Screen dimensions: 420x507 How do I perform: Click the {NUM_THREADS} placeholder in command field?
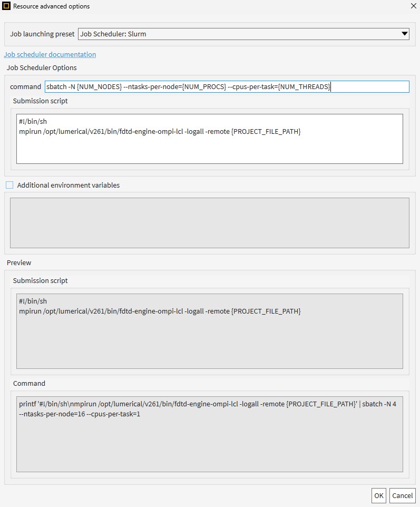[304, 86]
